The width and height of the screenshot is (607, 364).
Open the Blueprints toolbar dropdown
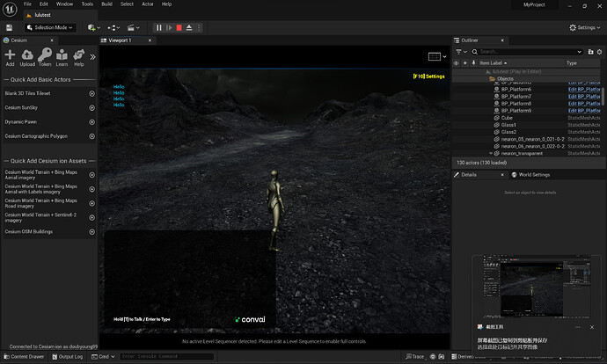coord(113,27)
